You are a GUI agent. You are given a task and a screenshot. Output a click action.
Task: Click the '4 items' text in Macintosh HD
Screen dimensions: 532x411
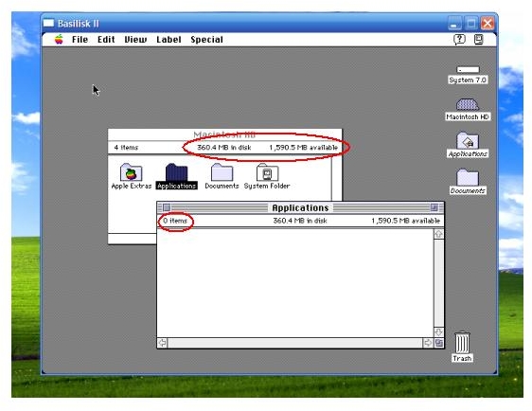coord(126,148)
